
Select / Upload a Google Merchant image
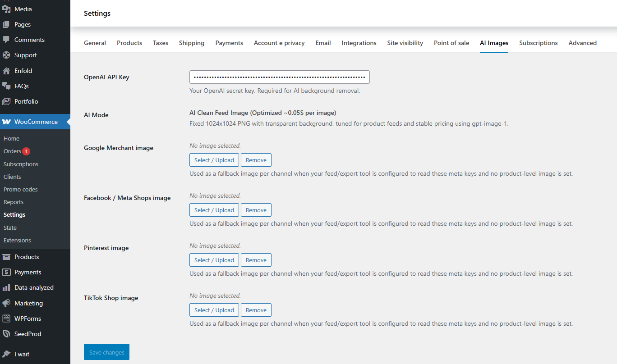[214, 160]
